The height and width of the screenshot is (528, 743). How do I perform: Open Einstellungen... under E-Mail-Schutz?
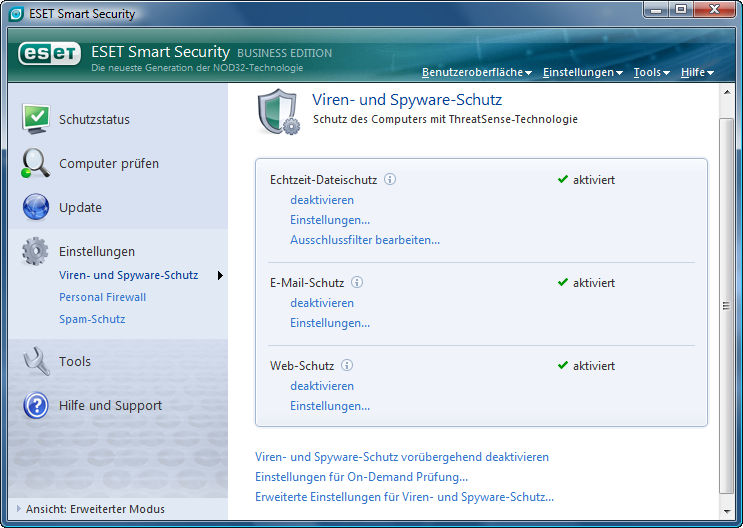[330, 323]
